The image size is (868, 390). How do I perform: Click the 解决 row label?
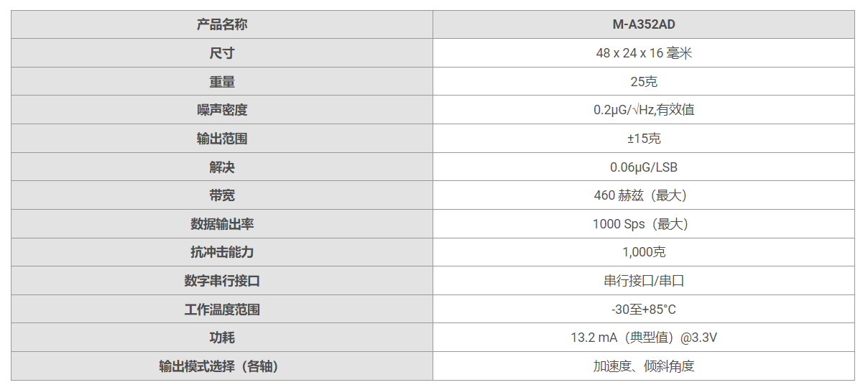pos(222,167)
